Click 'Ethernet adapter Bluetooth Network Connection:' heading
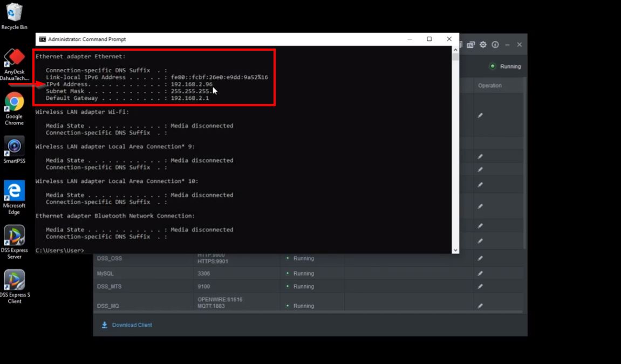Image resolution: width=621 pixels, height=364 pixels. click(x=115, y=216)
